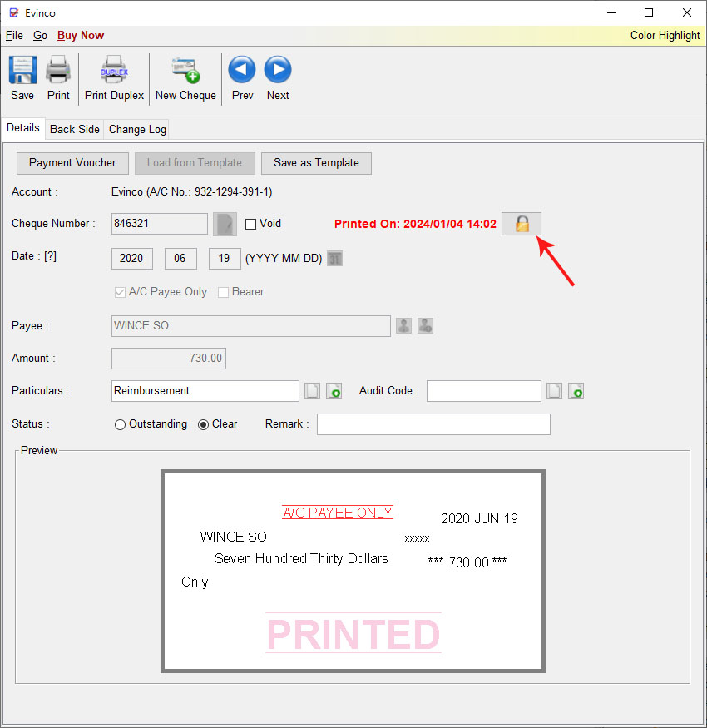Click the page icon beside Cheque Number
Viewport: 707px width, 728px height.
click(225, 224)
